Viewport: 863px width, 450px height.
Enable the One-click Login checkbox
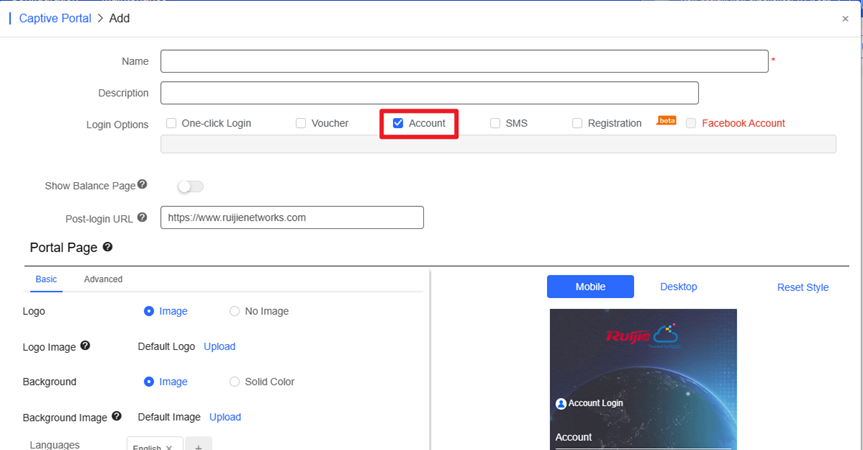tap(171, 123)
